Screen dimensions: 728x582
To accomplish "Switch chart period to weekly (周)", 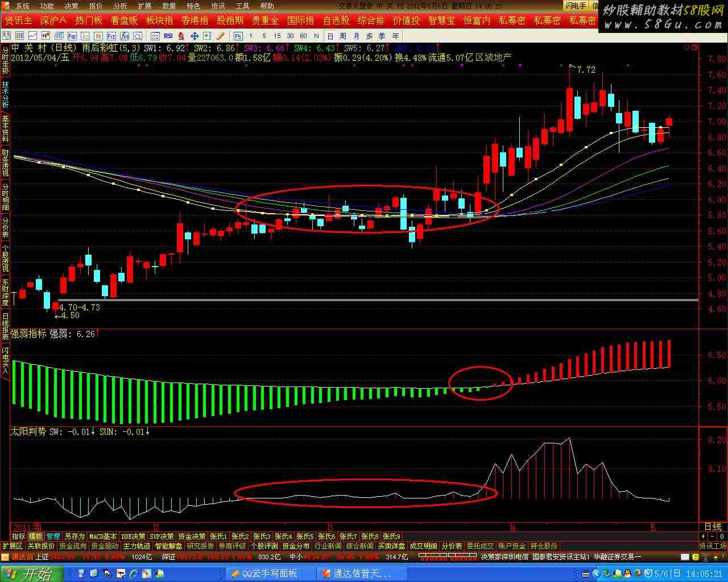I will 343,36.
